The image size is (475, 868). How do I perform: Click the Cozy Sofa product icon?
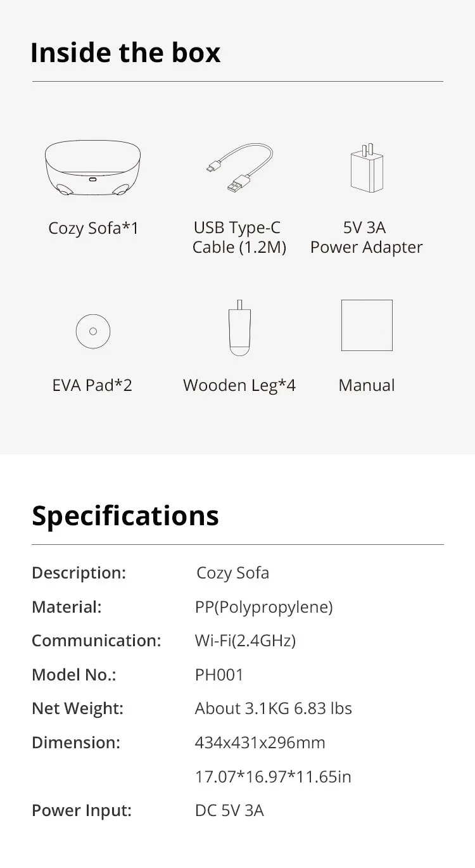[92, 170]
